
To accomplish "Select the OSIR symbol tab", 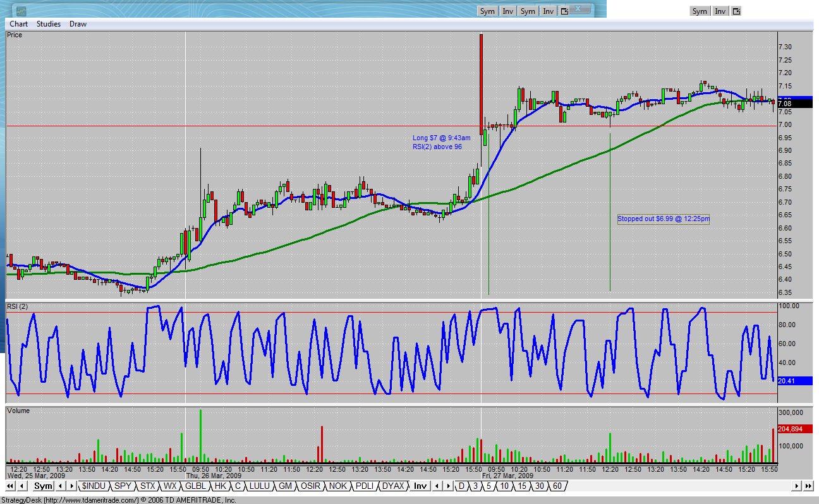I will click(x=310, y=486).
